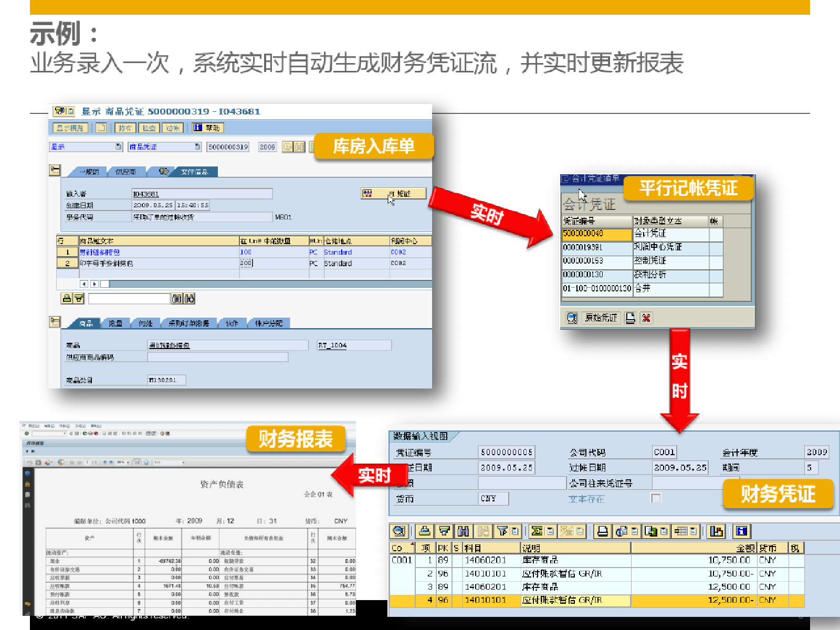
Task: Click the 凭证编号 field 5000000005
Action: point(507,452)
